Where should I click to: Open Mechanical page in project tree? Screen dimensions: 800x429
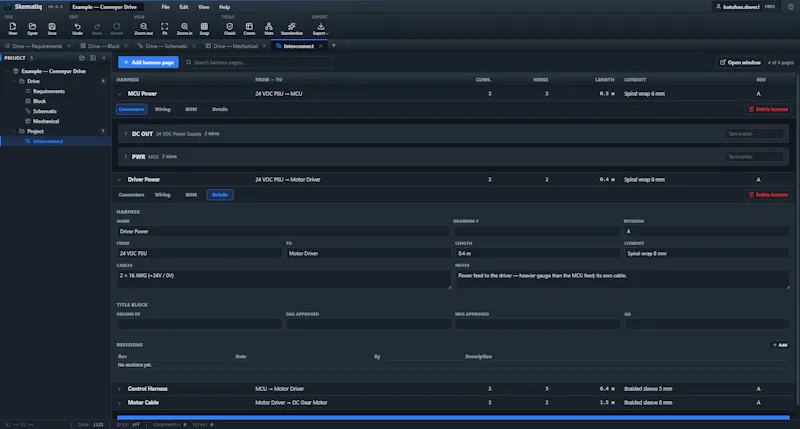(x=46, y=121)
